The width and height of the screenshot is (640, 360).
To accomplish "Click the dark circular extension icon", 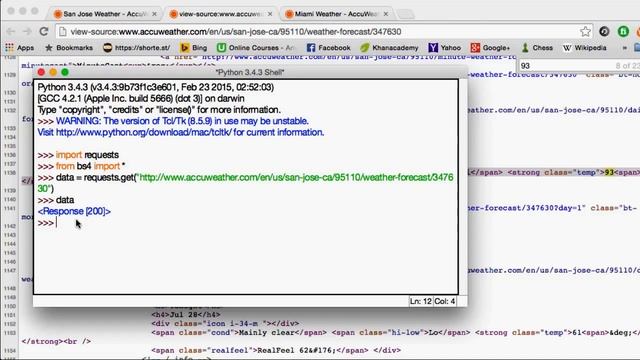I will tap(604, 31).
